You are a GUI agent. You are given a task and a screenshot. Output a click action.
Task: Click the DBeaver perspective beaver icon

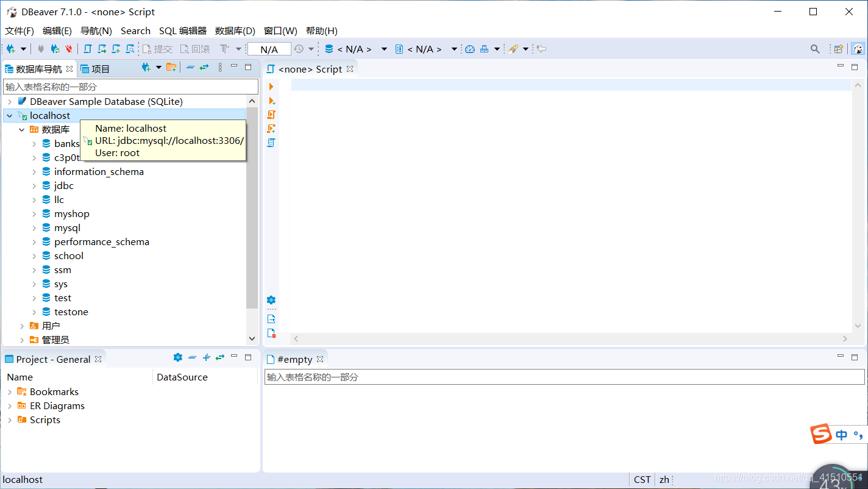click(x=858, y=49)
